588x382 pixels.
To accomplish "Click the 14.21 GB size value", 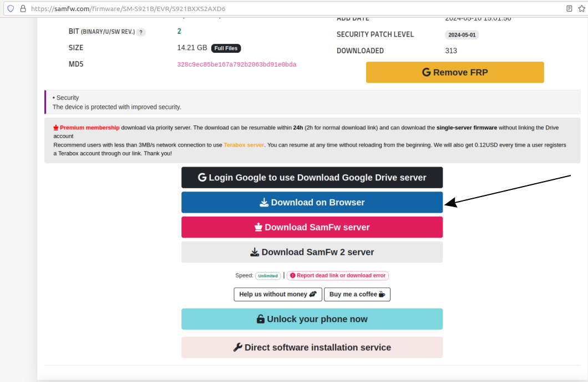I will 192,48.
